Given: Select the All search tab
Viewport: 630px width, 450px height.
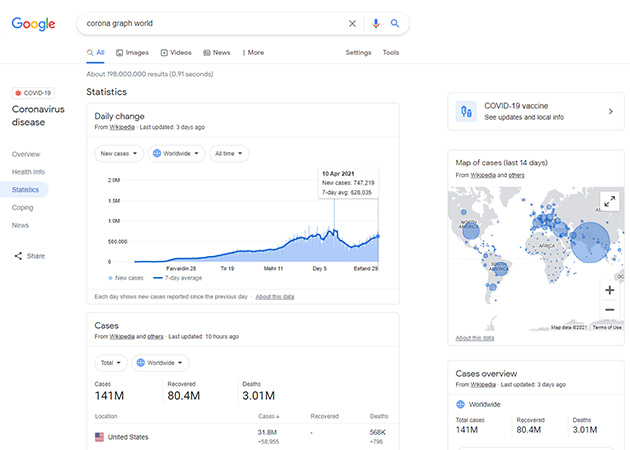Looking at the screenshot, I should pyautogui.click(x=95, y=53).
